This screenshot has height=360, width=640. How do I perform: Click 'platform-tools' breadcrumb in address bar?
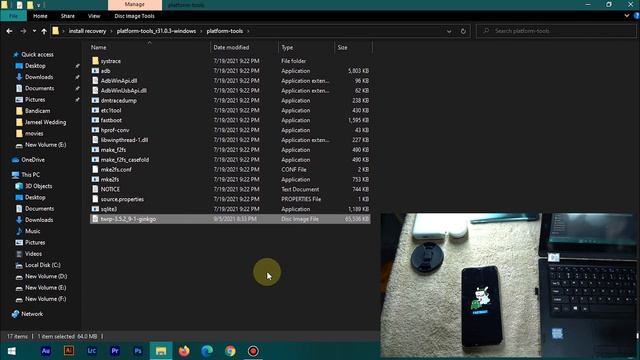point(224,31)
